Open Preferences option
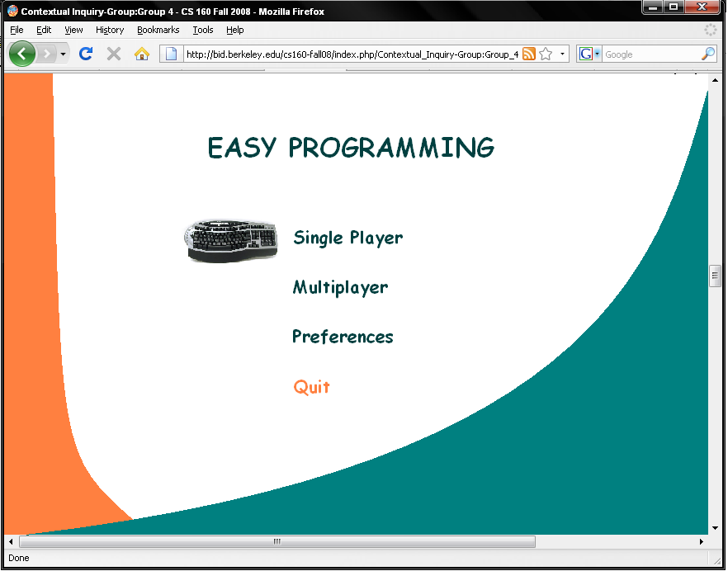Image resolution: width=728 pixels, height=571 pixels. [343, 337]
